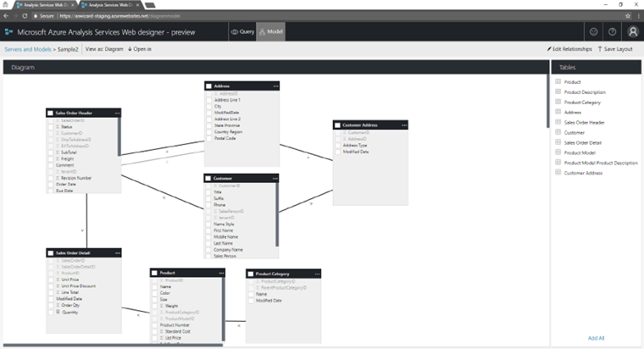Open the user account profile icon
The height and width of the screenshot is (349, 644).
coord(633,31)
